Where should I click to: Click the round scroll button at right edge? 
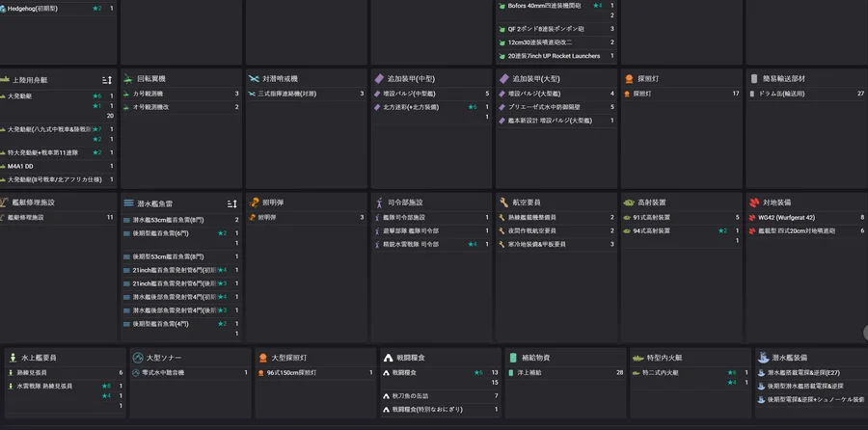864,333
